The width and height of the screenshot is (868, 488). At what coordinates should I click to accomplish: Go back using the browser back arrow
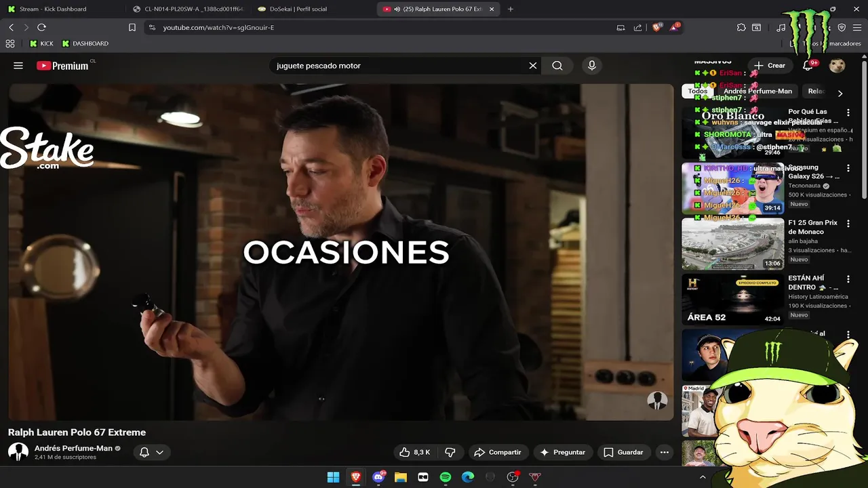pos(11,27)
